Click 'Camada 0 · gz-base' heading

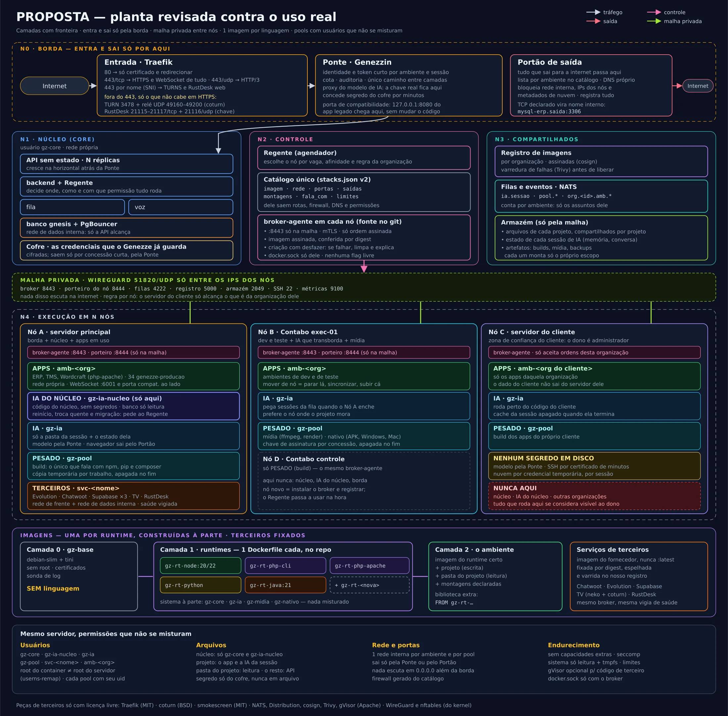click(60, 550)
